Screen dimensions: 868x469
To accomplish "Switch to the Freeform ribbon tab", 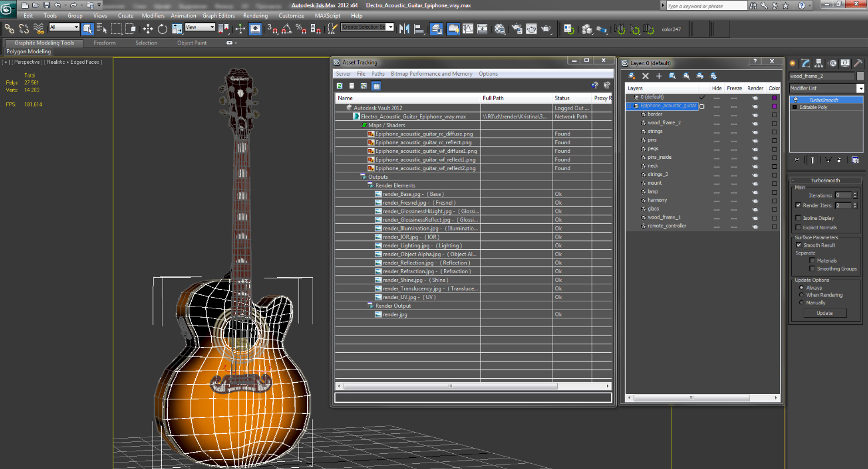I will (x=105, y=43).
